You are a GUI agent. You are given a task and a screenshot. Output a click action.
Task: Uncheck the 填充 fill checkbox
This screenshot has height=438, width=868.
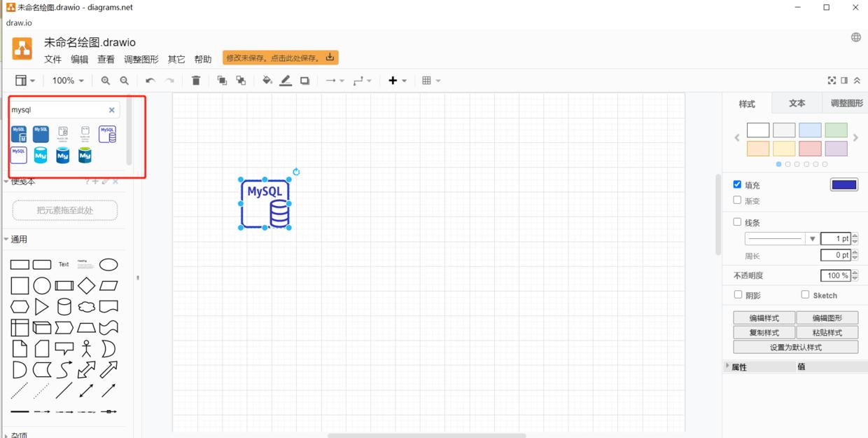pyautogui.click(x=737, y=184)
